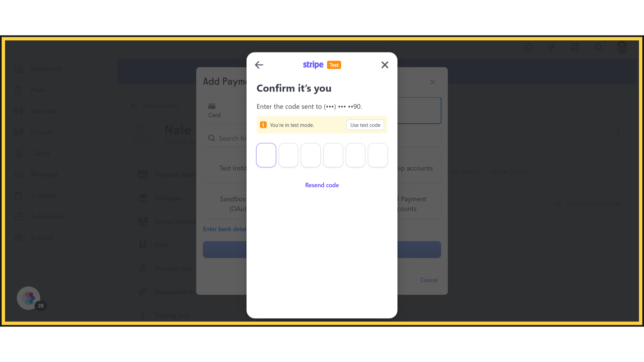Click the Stripe back arrow icon
644x362 pixels.
pos(259,65)
